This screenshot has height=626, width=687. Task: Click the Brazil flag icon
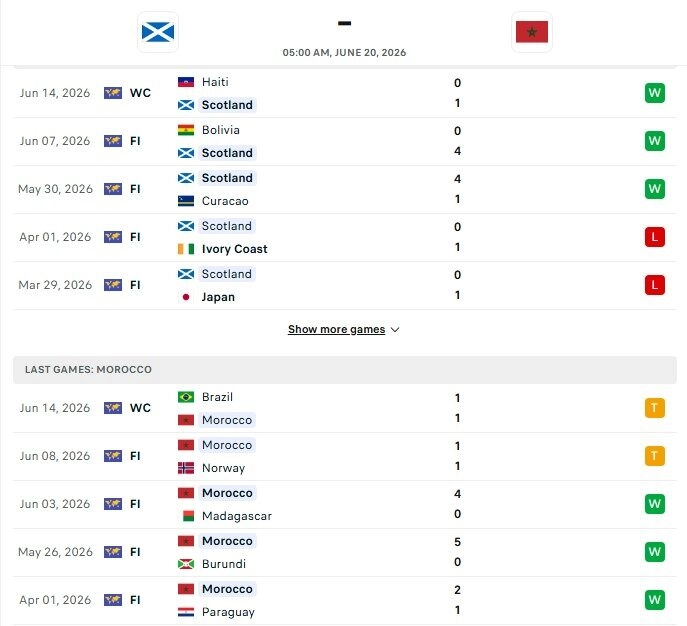pyautogui.click(x=186, y=397)
